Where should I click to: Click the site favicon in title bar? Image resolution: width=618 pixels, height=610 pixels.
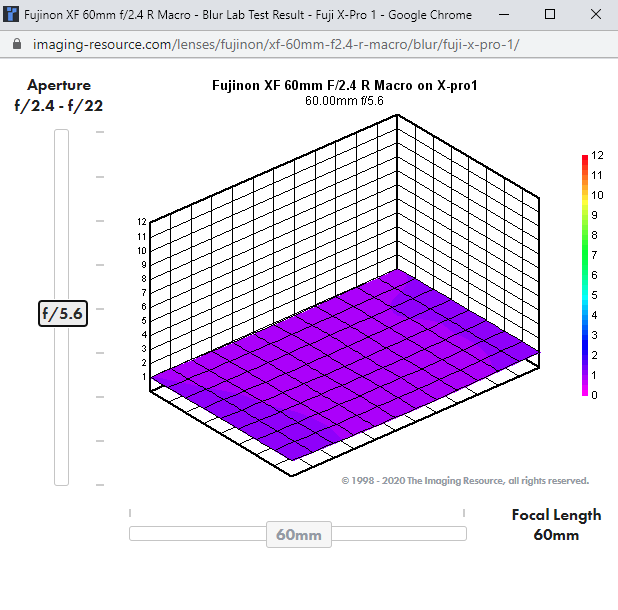pyautogui.click(x=11, y=15)
